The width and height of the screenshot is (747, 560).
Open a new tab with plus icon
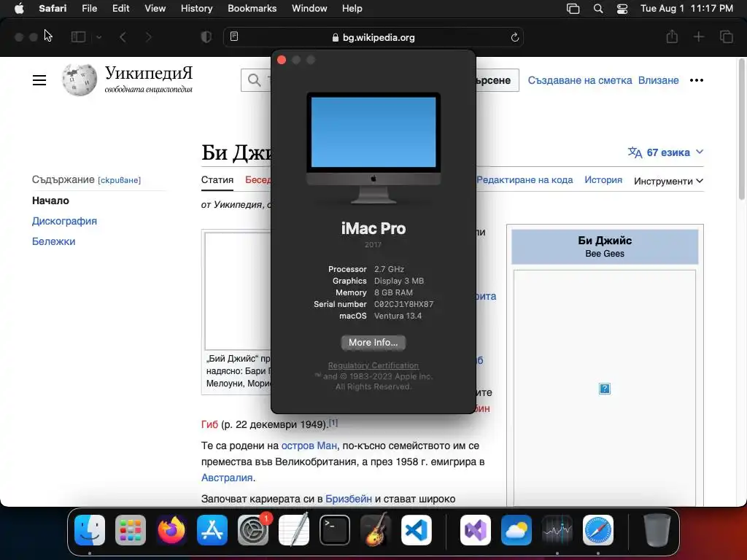698,36
